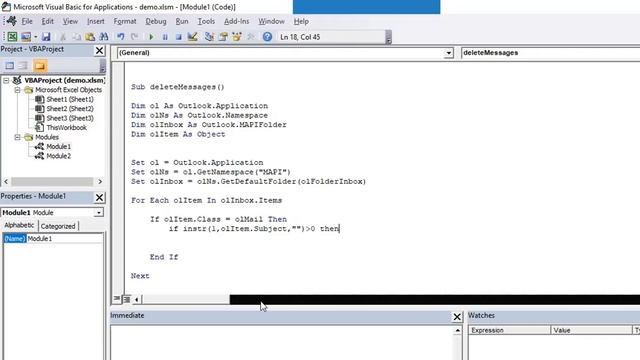The image size is (640, 360).
Task: Save the project with the floppy icon
Action: [x=46, y=37]
